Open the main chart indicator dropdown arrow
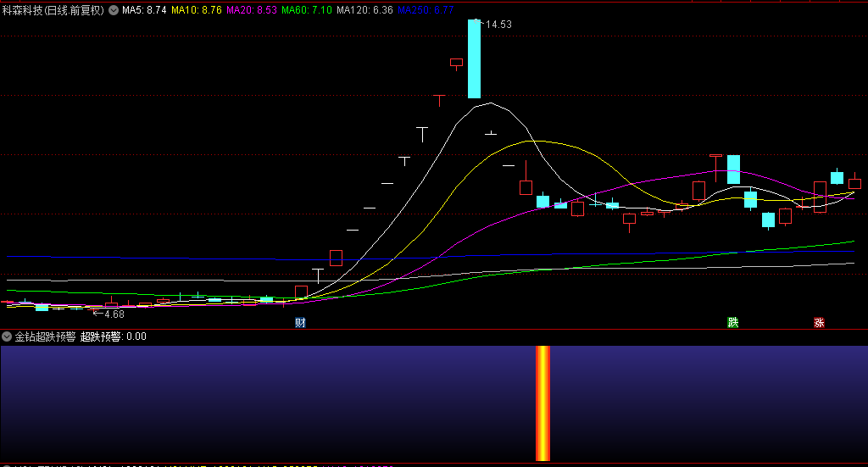This screenshot has height=467, width=868. pyautogui.click(x=114, y=10)
